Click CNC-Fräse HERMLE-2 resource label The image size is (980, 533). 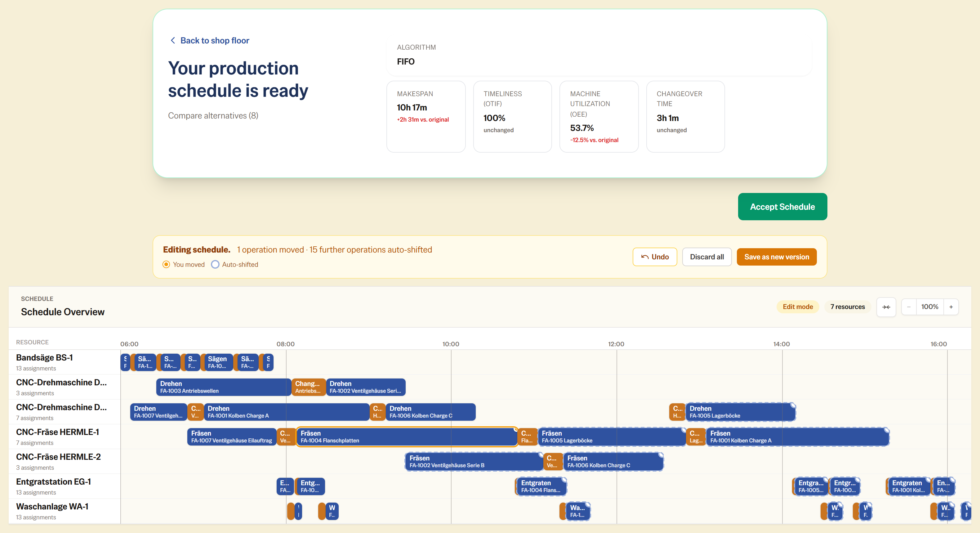(58, 456)
